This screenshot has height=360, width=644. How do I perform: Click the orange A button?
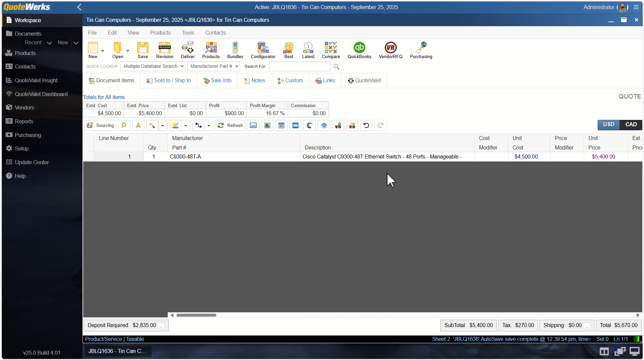[x=138, y=126]
